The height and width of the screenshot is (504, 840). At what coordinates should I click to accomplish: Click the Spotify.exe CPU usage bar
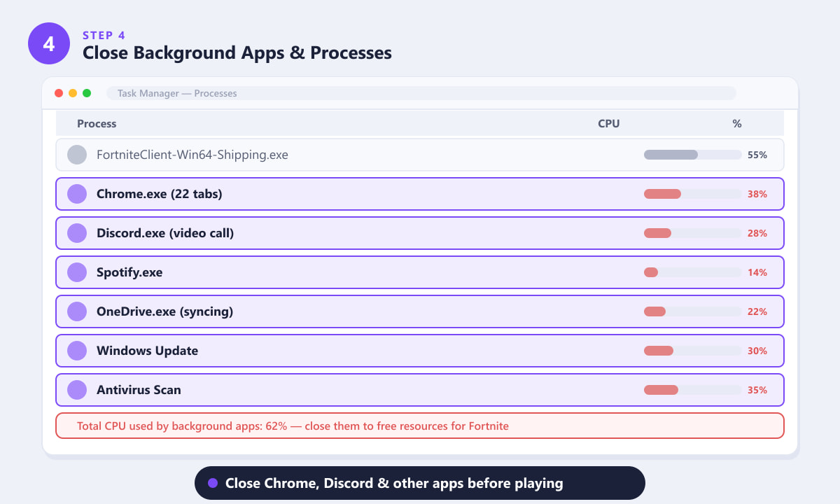pos(693,272)
